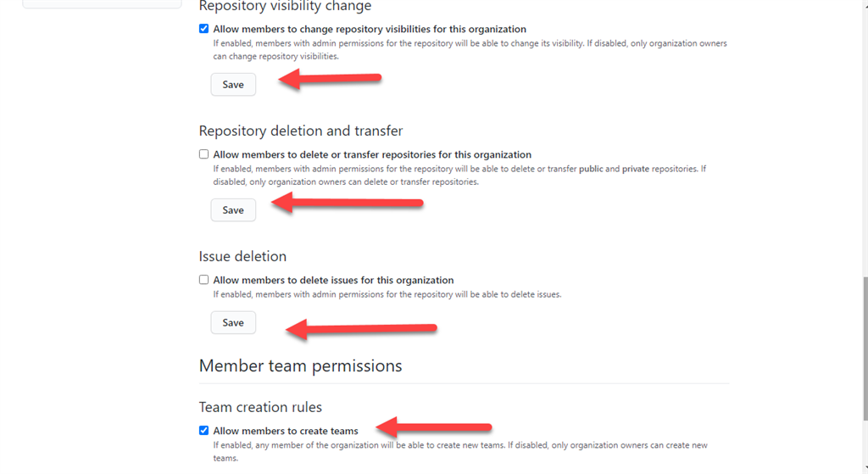This screenshot has height=474, width=868.
Task: Select the Repository deletion and transfer heading
Action: (301, 131)
